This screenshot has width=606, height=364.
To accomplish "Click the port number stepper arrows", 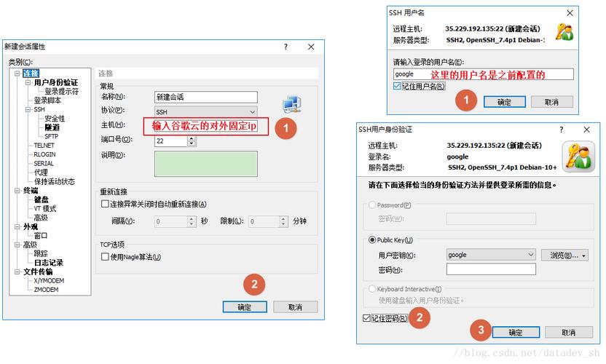I will pyautogui.click(x=192, y=141).
